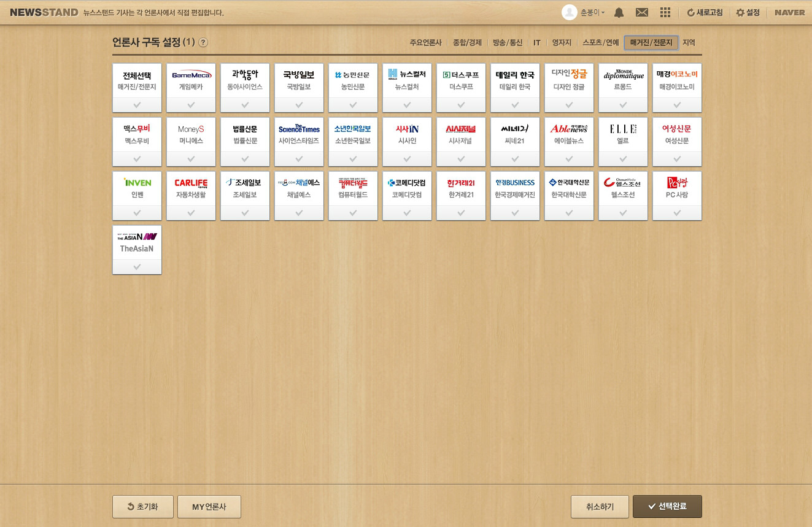
Task: Switch to the 스포츠/연예 tab
Action: coord(601,43)
